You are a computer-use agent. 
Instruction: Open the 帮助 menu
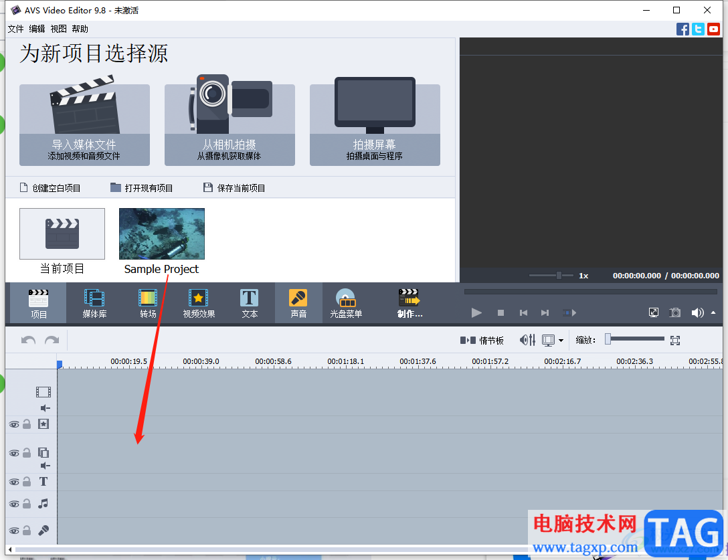pyautogui.click(x=80, y=29)
